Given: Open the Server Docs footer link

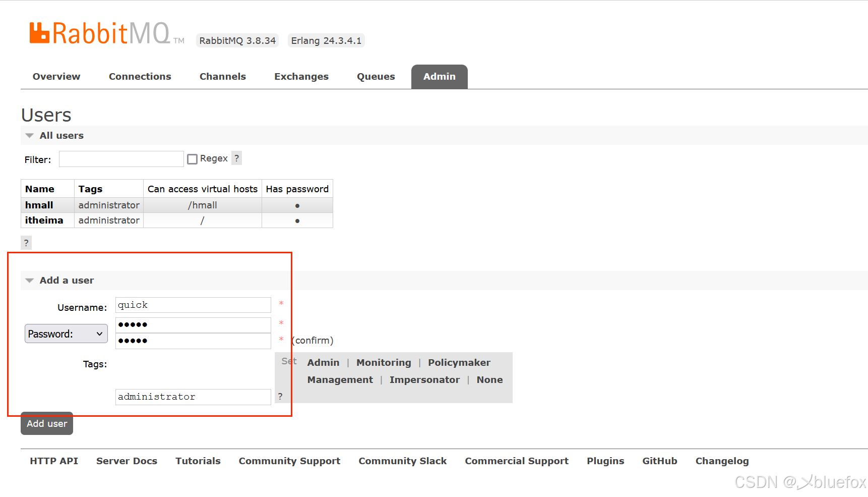Looking at the screenshot, I should (x=127, y=461).
